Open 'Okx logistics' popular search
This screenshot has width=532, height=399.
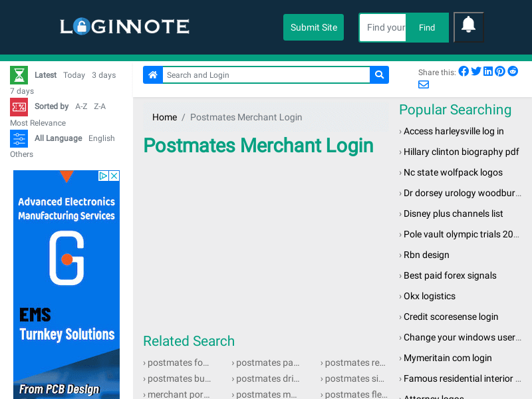click(x=429, y=296)
